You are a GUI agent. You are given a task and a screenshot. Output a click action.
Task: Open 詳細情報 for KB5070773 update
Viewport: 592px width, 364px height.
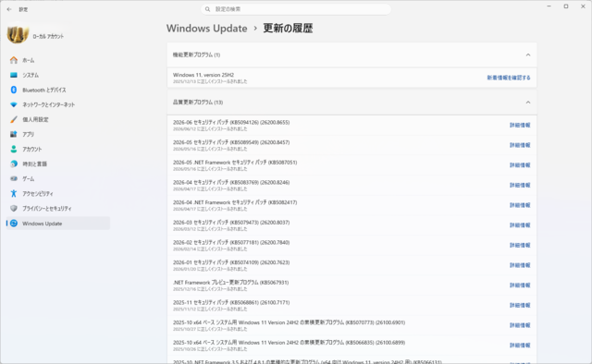[520, 325]
